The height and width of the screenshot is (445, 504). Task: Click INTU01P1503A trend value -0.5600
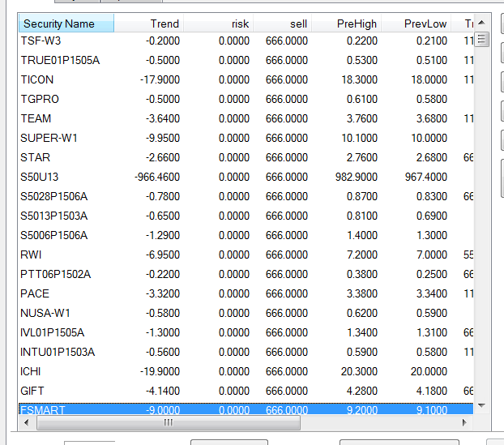click(163, 352)
